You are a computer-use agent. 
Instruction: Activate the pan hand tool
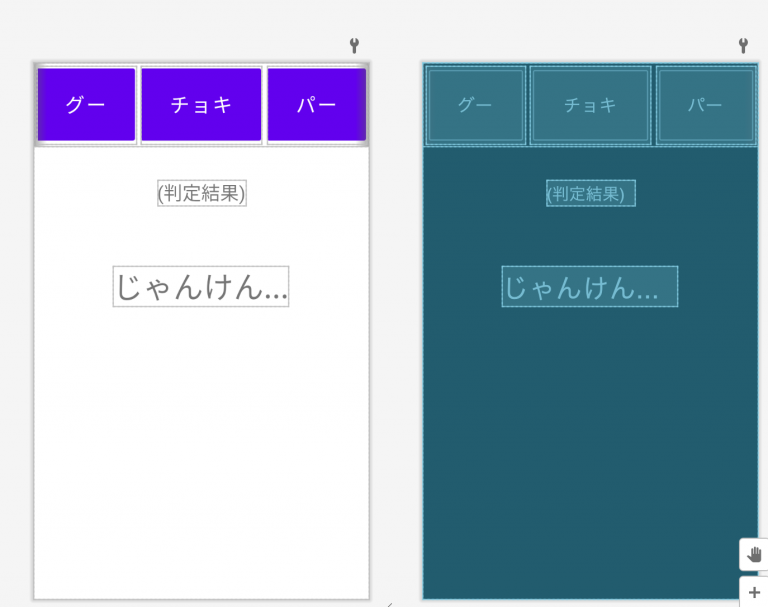[x=754, y=555]
